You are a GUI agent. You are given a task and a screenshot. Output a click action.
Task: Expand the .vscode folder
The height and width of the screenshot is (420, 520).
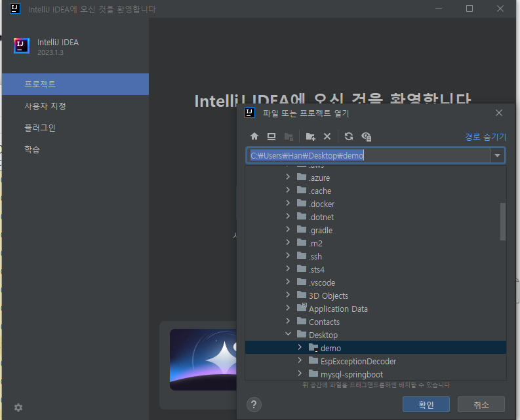(x=288, y=282)
